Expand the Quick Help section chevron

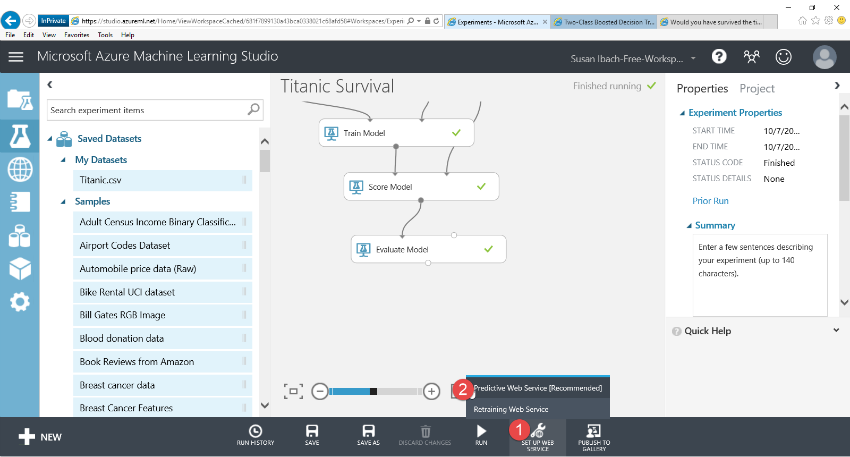click(x=836, y=330)
